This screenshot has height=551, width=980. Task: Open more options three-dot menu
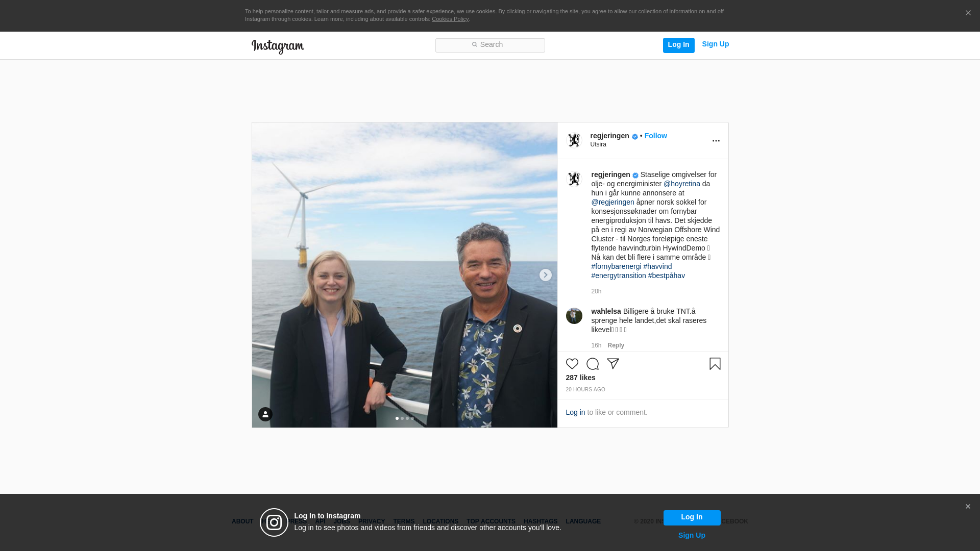(x=716, y=141)
